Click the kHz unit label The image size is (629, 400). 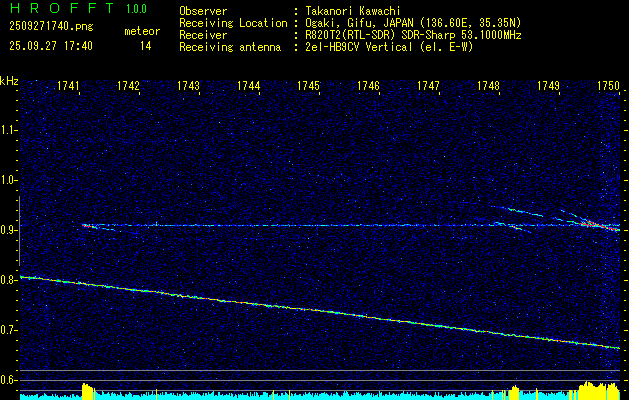(x=9, y=80)
